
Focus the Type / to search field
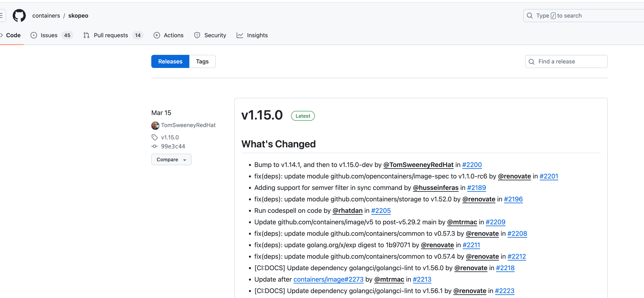583,16
